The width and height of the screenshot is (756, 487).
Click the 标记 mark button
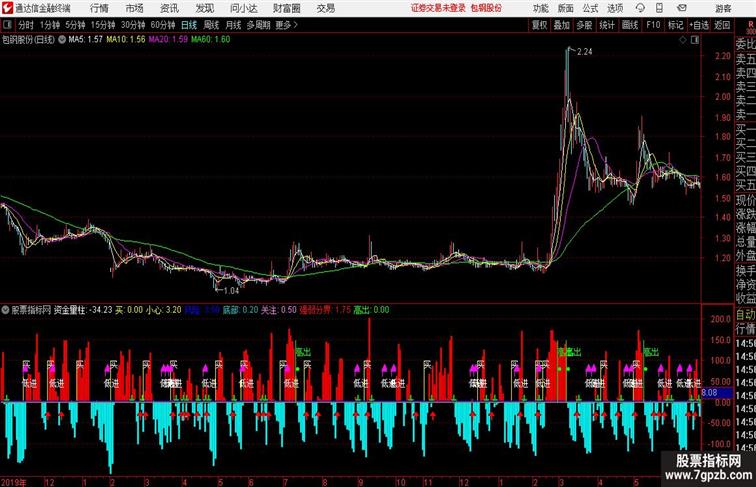(x=675, y=25)
